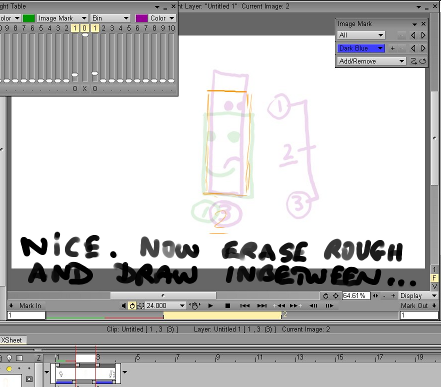The height and width of the screenshot is (387, 441).
Task: Open the All dropdown in Image Mark panel
Action: (361, 35)
